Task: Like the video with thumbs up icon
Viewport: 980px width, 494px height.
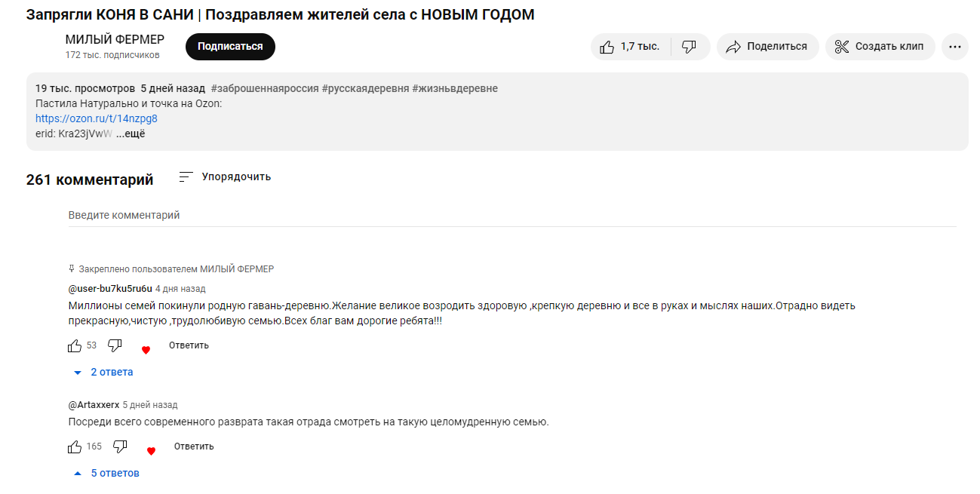Action: click(x=607, y=47)
